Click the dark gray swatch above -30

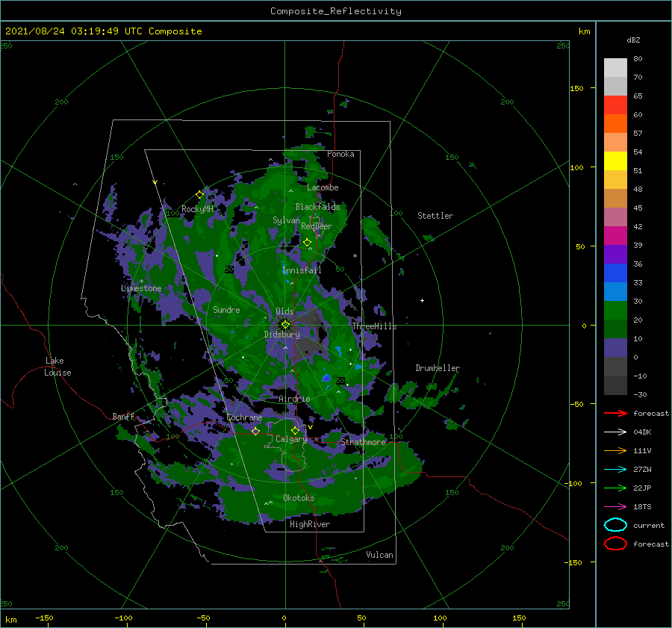click(x=615, y=385)
